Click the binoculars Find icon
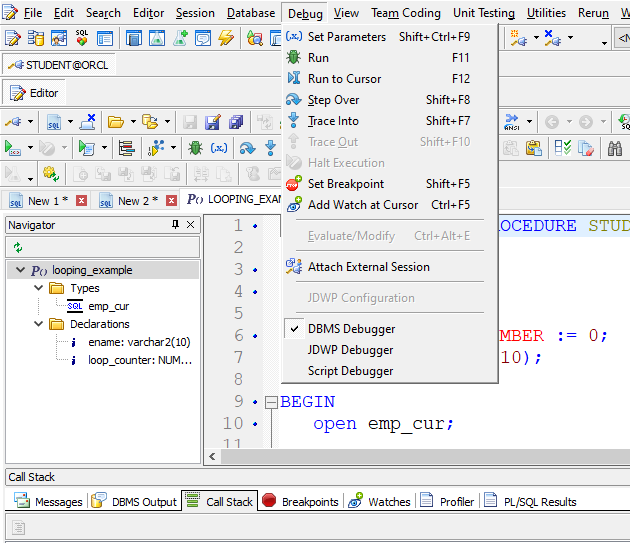Image resolution: width=630 pixels, height=543 pixels. click(615, 148)
